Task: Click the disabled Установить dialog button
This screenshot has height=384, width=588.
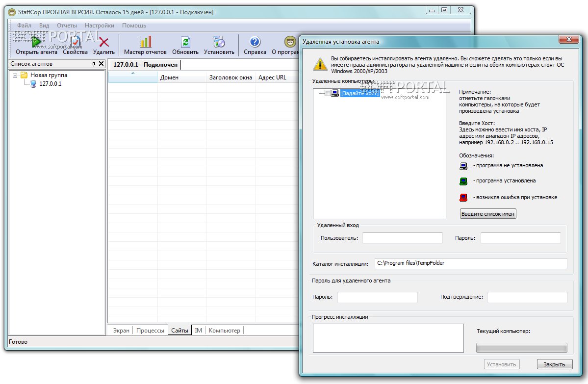Action: 501,364
